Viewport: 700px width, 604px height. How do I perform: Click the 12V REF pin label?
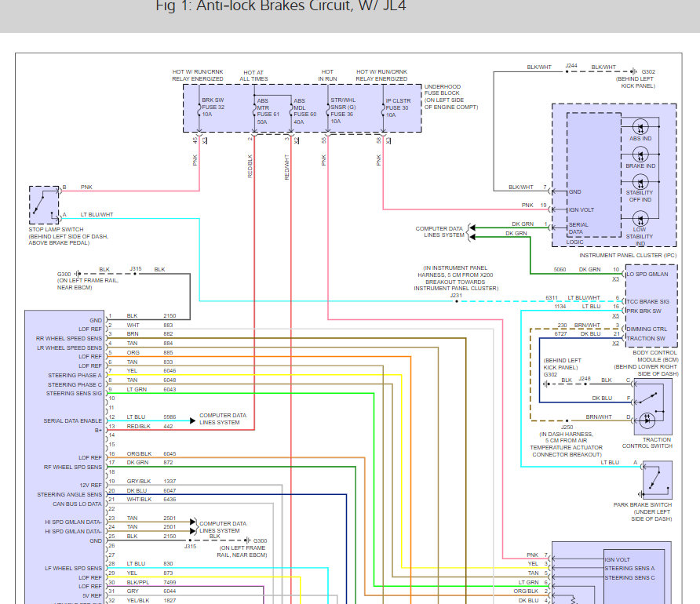[90, 486]
